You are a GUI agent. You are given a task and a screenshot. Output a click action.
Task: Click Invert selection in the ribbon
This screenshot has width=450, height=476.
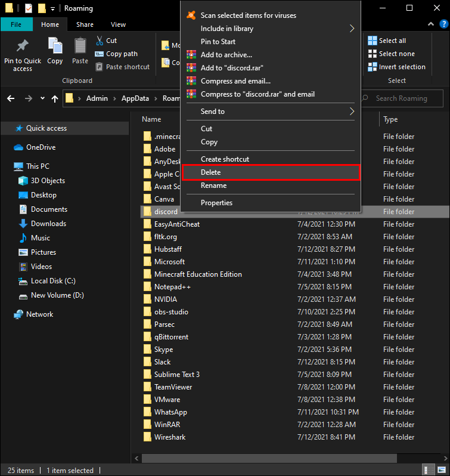[396, 67]
